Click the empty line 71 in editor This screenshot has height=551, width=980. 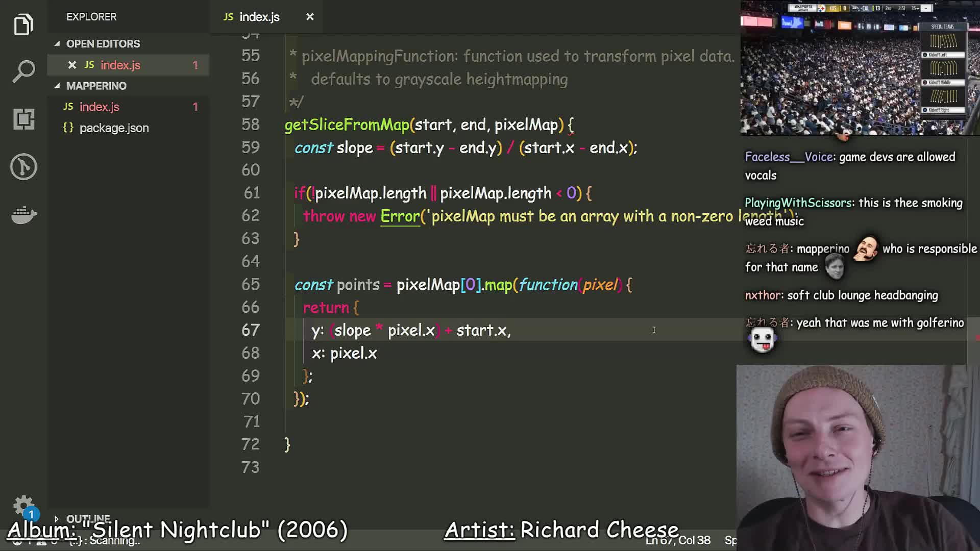[510, 421]
